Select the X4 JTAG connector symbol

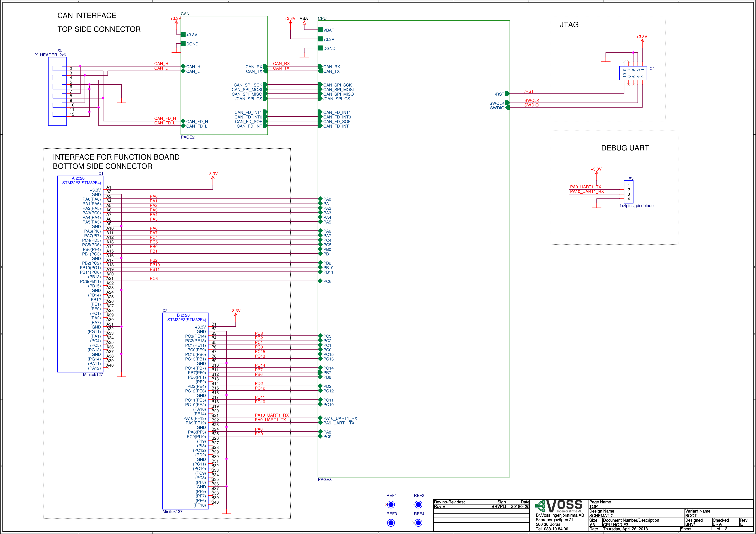pos(633,73)
